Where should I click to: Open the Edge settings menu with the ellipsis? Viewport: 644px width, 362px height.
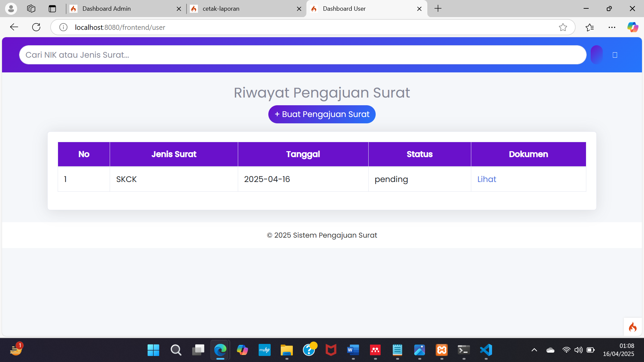612,27
